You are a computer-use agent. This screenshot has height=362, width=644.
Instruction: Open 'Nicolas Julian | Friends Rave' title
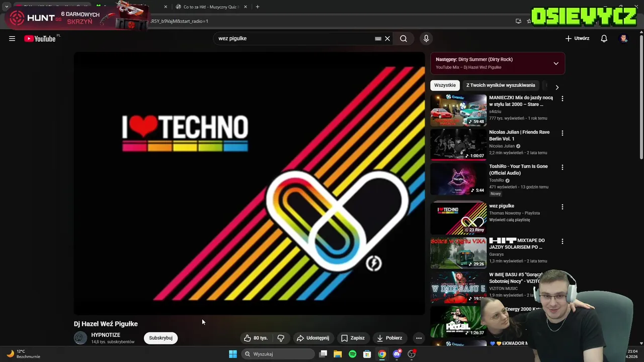pos(519,135)
